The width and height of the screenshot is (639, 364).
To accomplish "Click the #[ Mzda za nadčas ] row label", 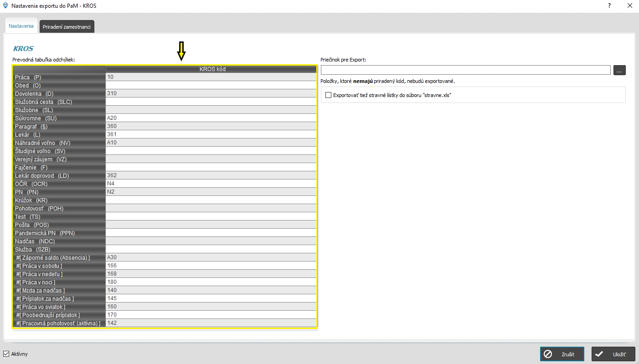I will pos(59,290).
